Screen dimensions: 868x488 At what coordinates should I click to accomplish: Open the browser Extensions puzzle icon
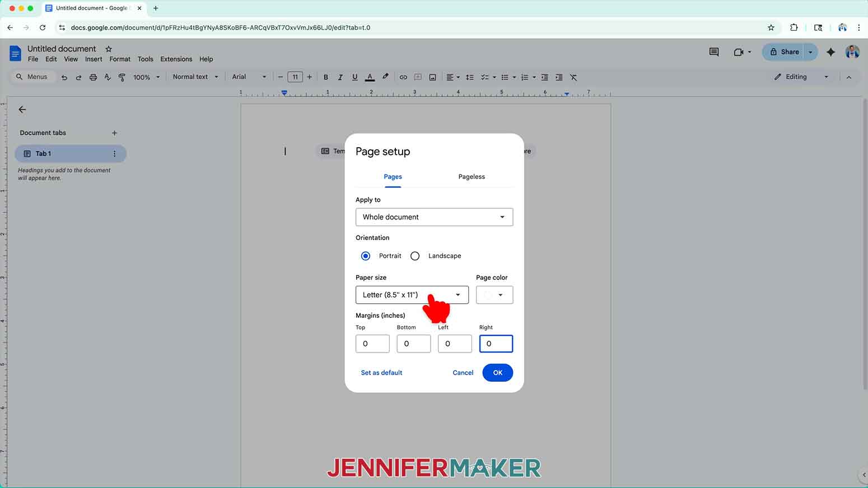(794, 27)
